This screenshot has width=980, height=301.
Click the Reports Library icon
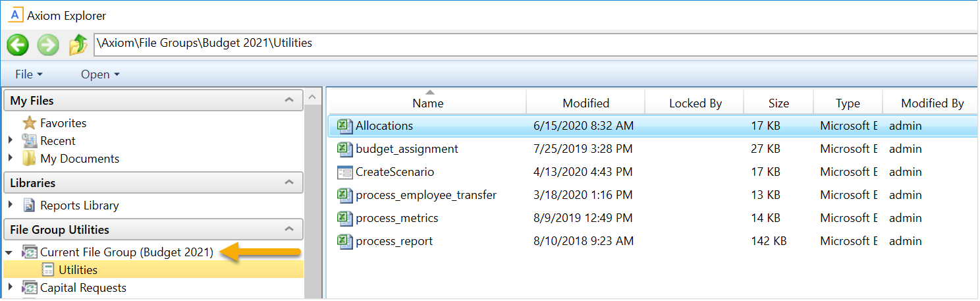[x=29, y=205]
